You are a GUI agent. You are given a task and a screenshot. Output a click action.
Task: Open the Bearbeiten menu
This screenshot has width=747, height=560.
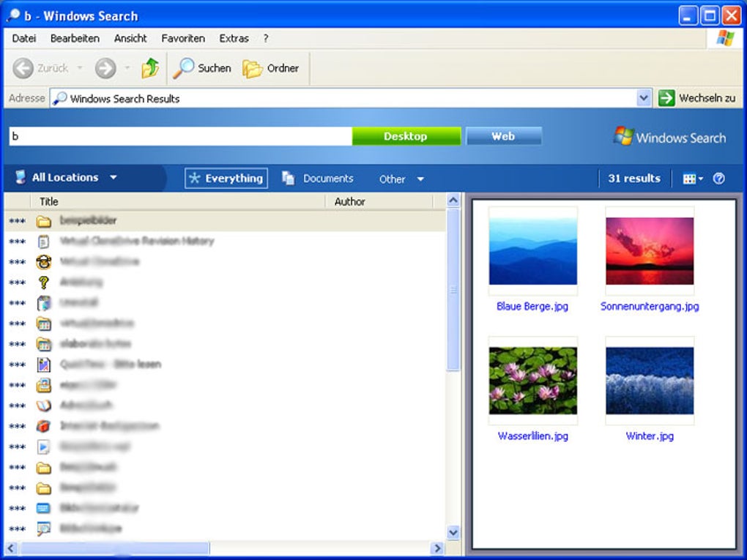75,39
